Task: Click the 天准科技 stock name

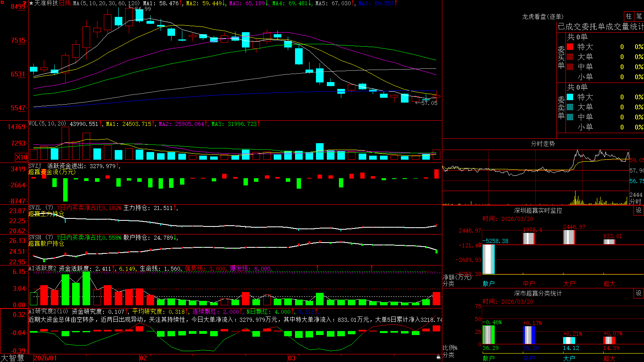Action: point(46,3)
